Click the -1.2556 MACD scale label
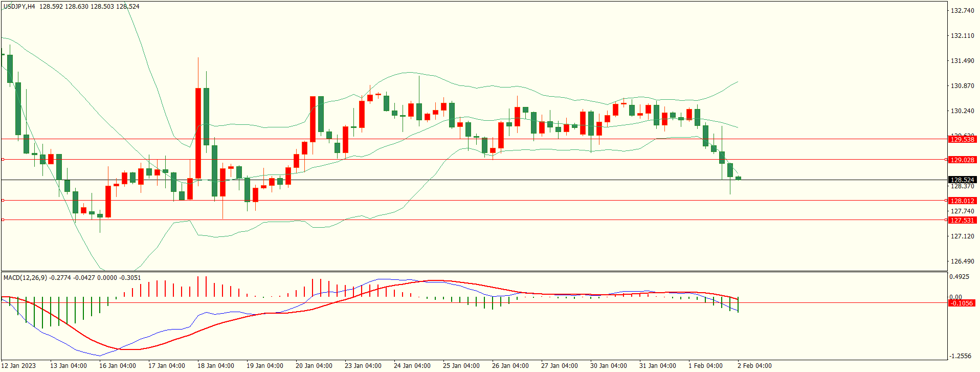The height and width of the screenshot is (372, 980). point(960,356)
